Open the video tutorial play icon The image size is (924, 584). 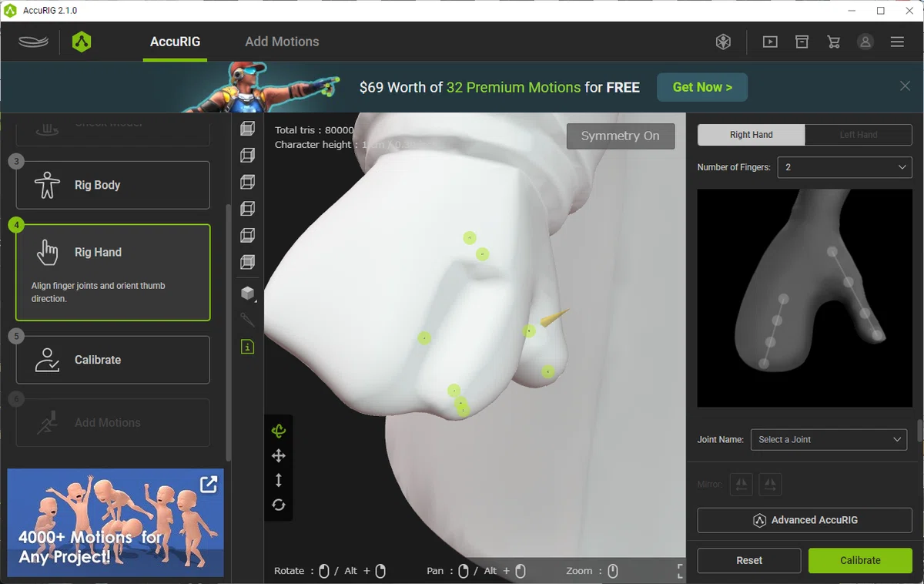tap(770, 42)
